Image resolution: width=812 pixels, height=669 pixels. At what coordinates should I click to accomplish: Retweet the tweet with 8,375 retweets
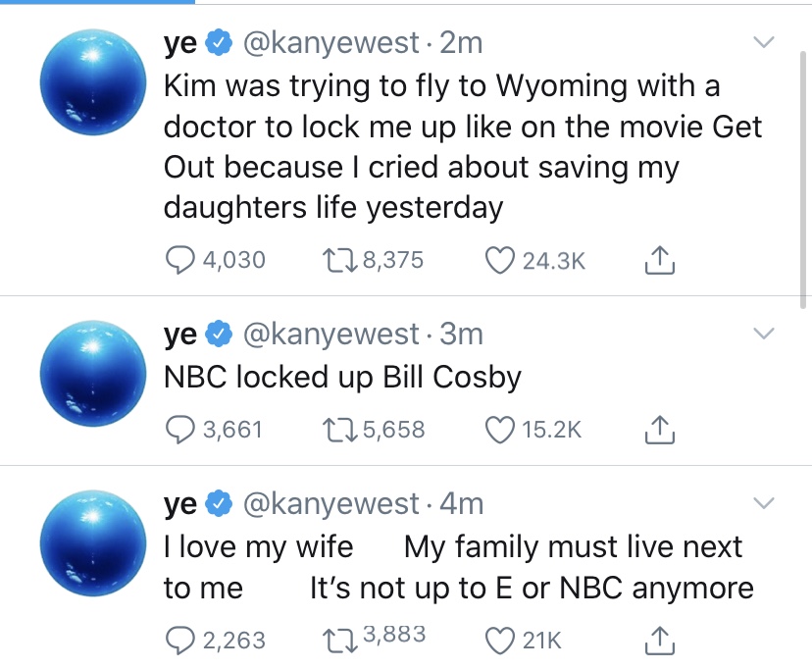click(x=339, y=260)
